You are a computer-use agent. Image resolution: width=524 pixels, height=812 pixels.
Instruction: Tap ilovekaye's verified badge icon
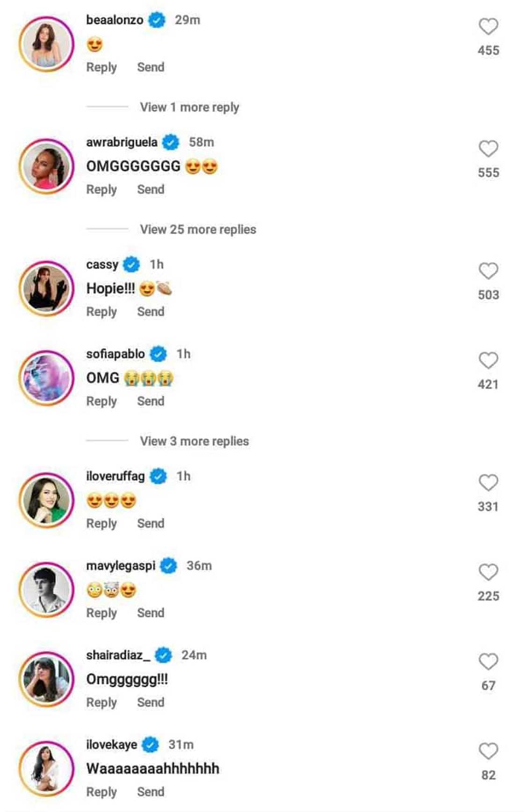pyautogui.click(x=151, y=745)
